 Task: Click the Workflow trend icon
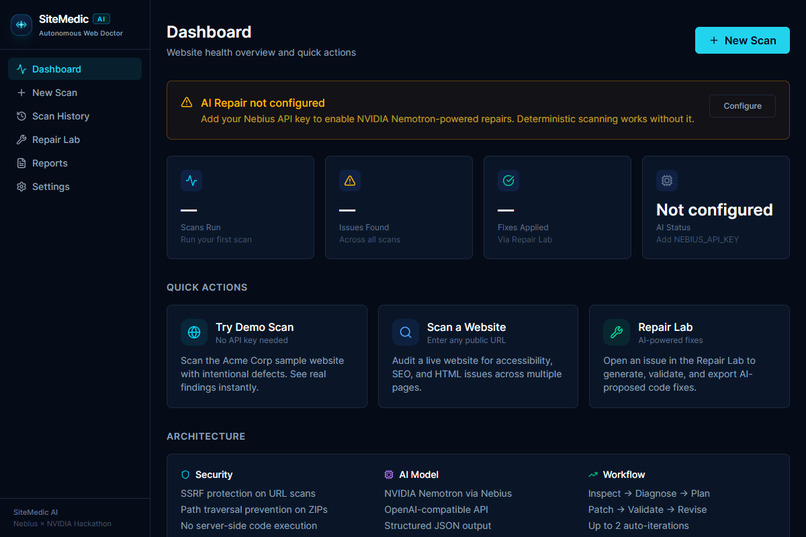pos(593,475)
